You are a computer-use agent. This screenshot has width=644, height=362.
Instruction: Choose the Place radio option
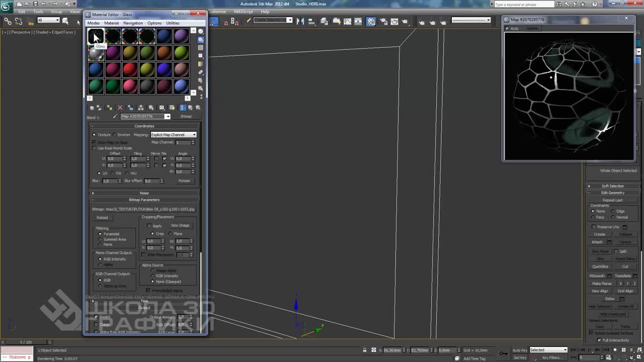pos(170,234)
